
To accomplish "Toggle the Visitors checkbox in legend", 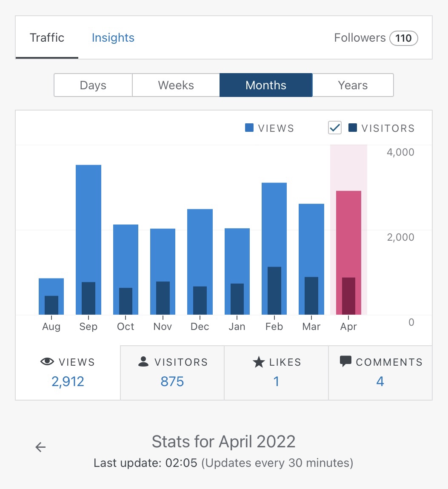I will point(335,128).
